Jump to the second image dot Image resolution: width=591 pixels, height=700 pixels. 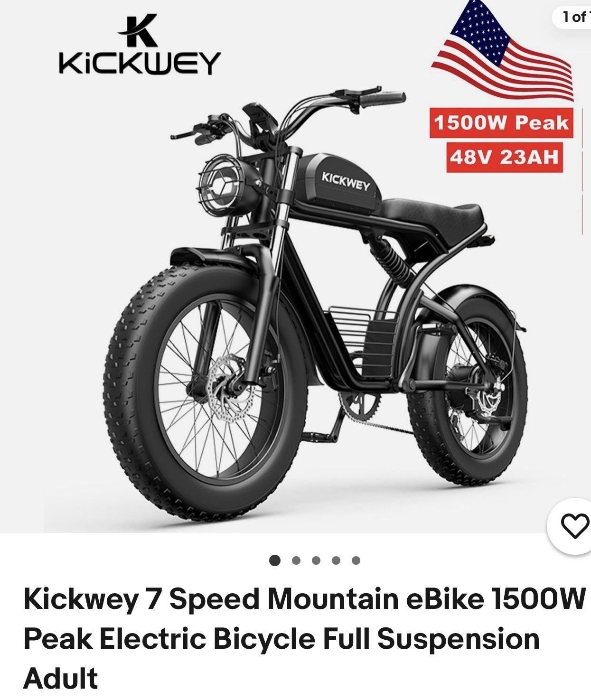pos(296,560)
